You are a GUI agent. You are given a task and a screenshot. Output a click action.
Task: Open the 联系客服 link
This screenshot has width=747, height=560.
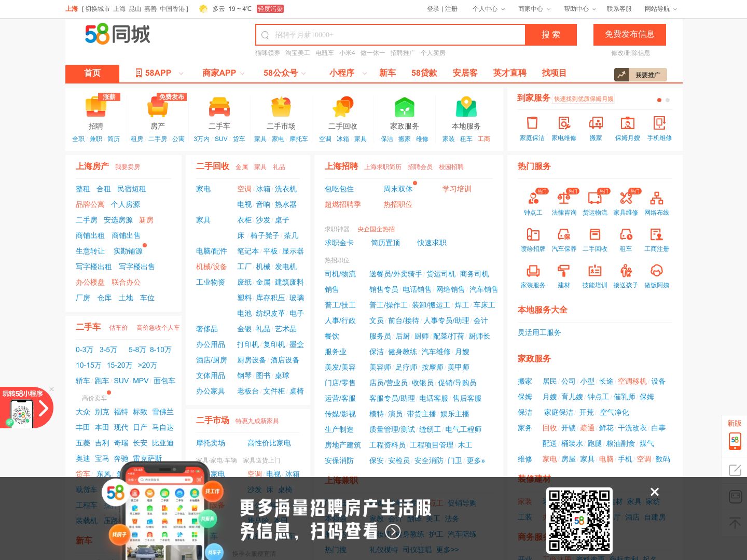(x=619, y=9)
